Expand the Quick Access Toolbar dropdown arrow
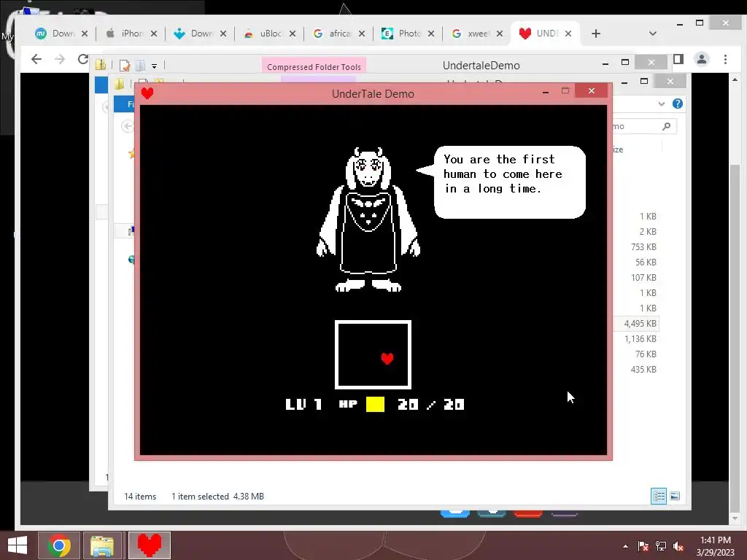Screen dimensions: 747x560 [x=155, y=66]
